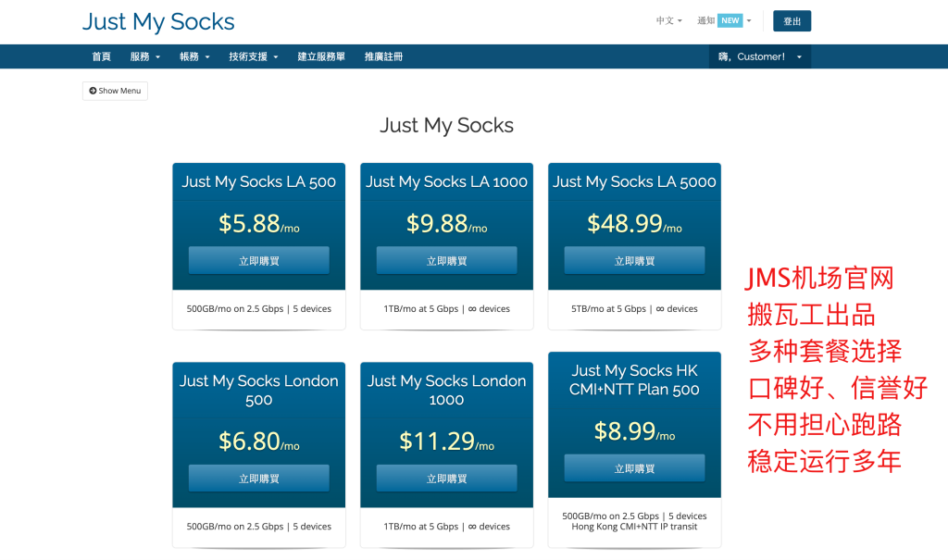The image size is (948, 560).
Task: Purchase the HK CMI+NTT Plan 500
Action: [x=634, y=468]
